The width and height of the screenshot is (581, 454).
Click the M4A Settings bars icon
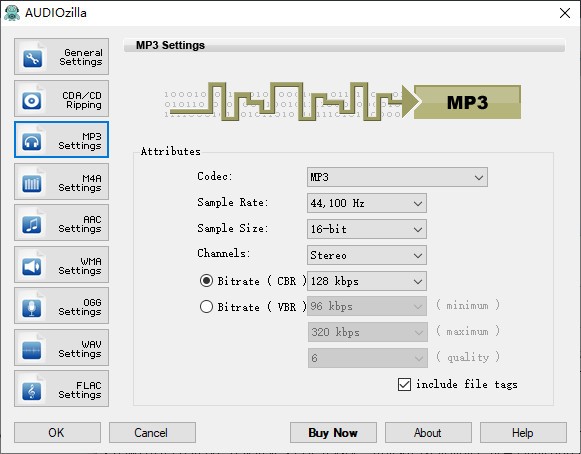click(32, 183)
